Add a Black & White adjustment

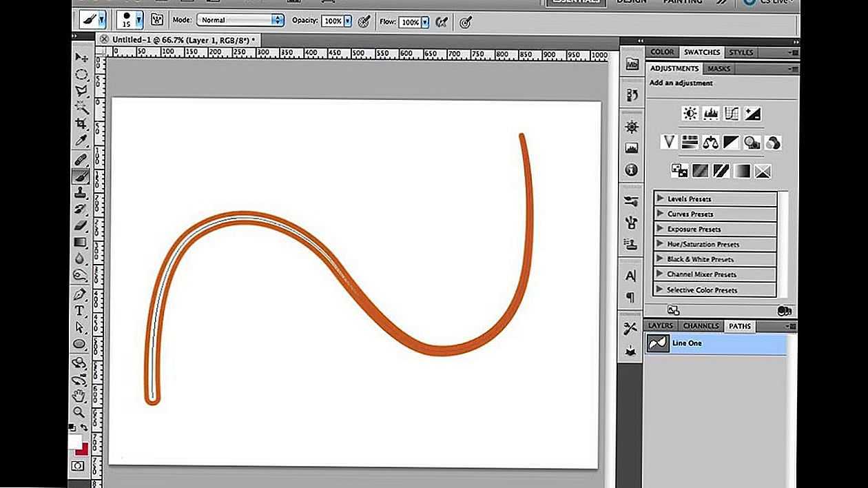coord(731,142)
